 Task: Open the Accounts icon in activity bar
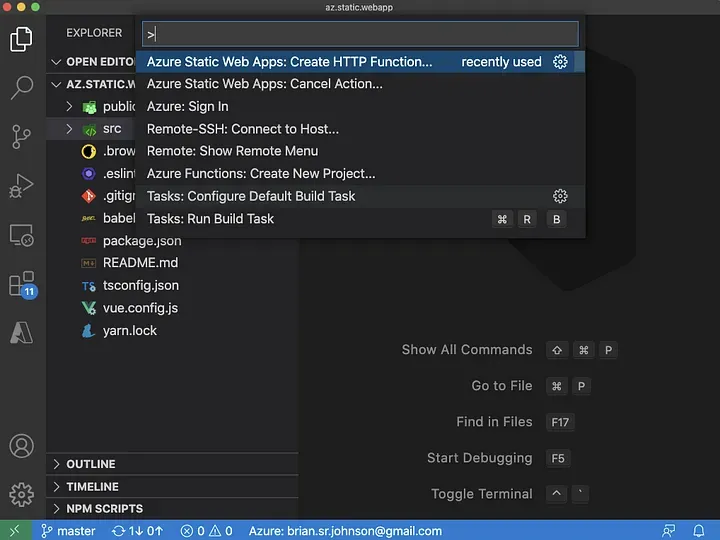21,446
